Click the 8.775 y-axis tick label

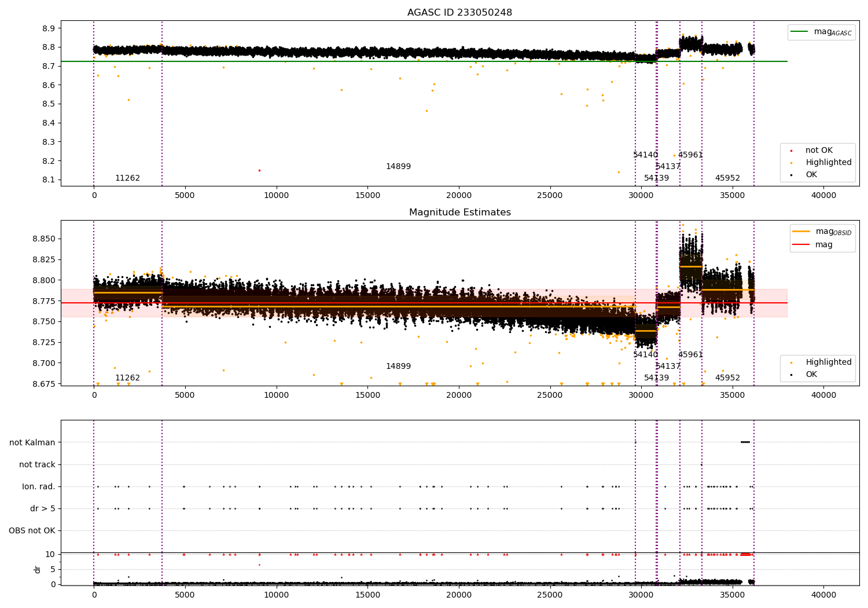44,301
